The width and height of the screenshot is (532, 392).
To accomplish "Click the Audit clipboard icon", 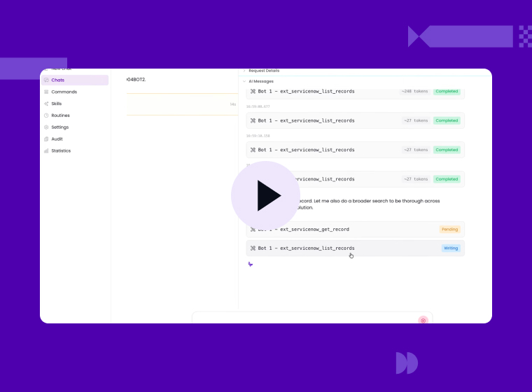I will 46,139.
